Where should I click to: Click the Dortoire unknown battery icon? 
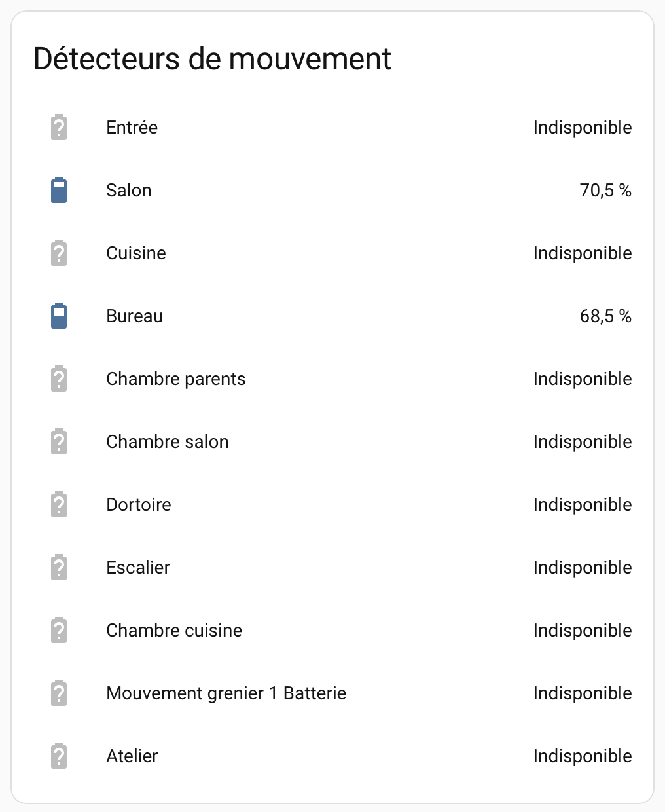tap(59, 505)
